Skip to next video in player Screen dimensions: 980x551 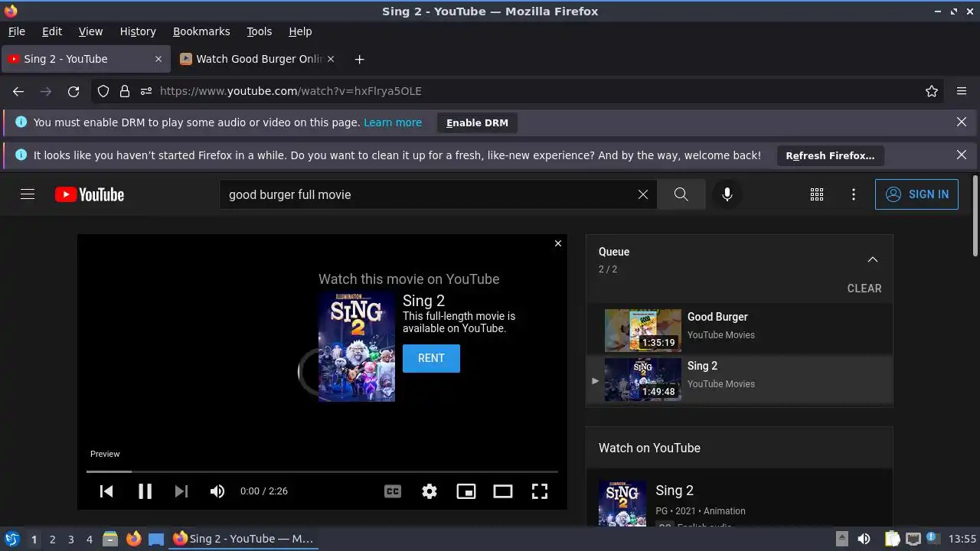pyautogui.click(x=181, y=491)
